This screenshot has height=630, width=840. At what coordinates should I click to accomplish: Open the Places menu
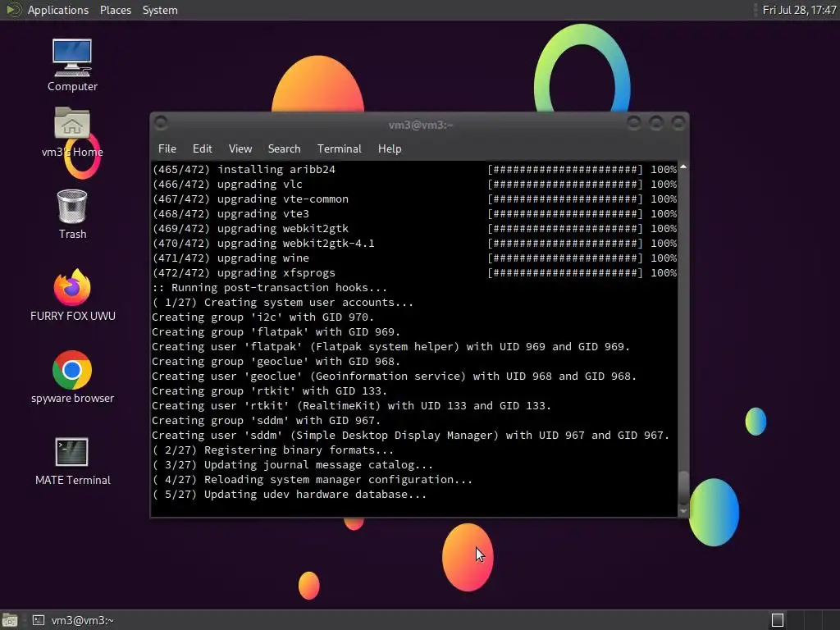pyautogui.click(x=115, y=10)
